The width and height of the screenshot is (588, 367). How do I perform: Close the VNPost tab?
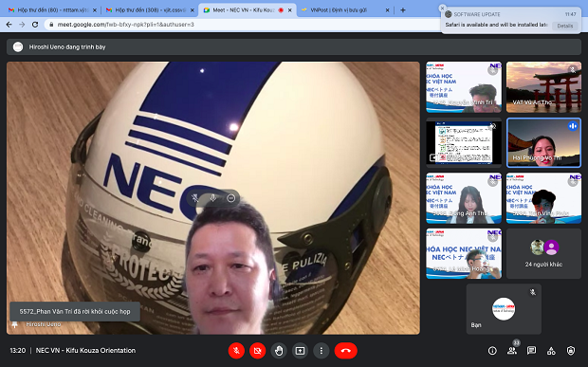pos(387,10)
